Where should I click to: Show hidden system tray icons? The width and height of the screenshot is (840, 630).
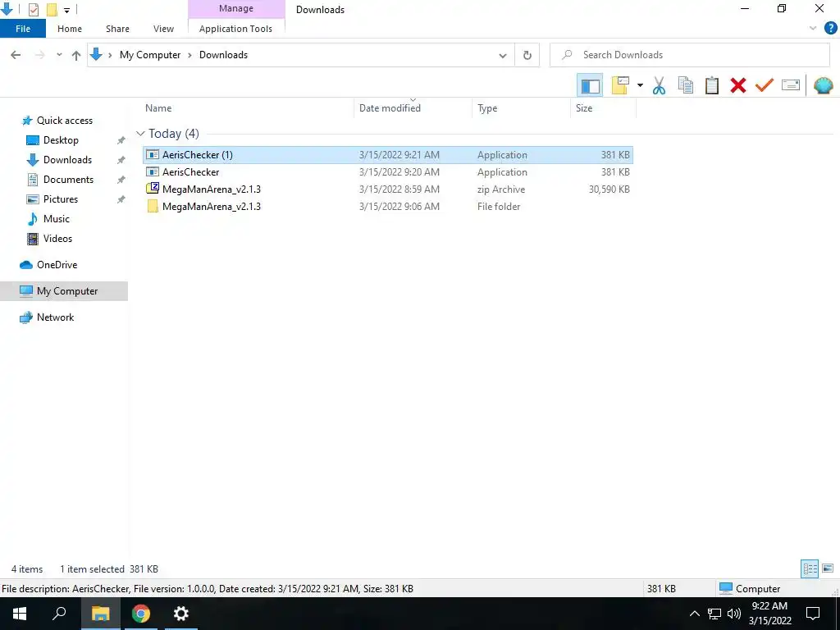click(x=694, y=614)
